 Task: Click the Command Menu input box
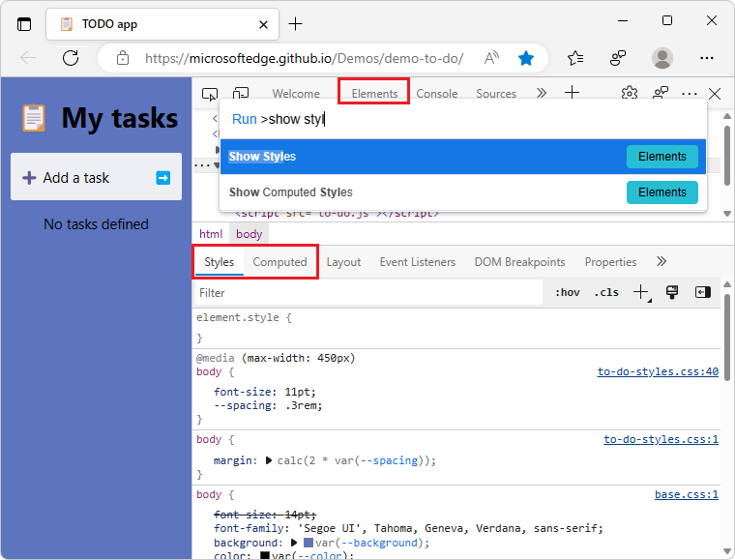coord(463,119)
